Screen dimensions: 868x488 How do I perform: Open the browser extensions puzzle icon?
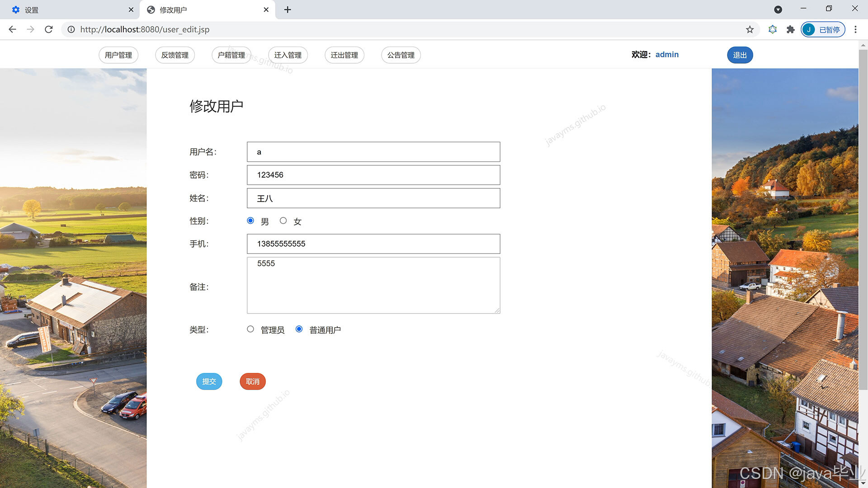pyautogui.click(x=791, y=29)
